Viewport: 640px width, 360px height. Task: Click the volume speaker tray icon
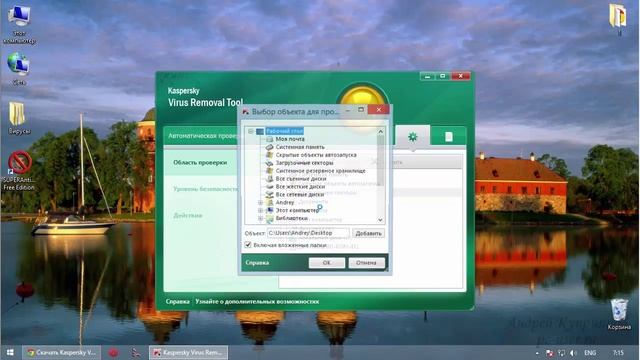(x=573, y=353)
